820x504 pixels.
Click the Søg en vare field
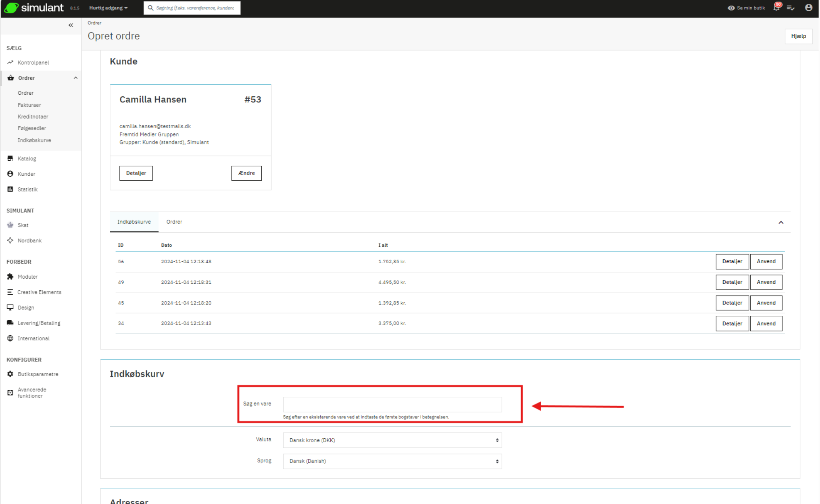click(x=392, y=404)
